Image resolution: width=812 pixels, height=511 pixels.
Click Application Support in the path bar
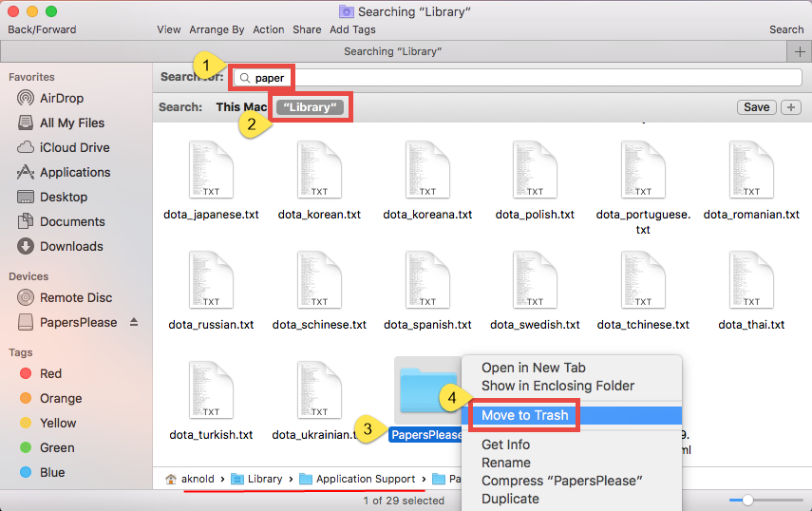click(x=366, y=479)
